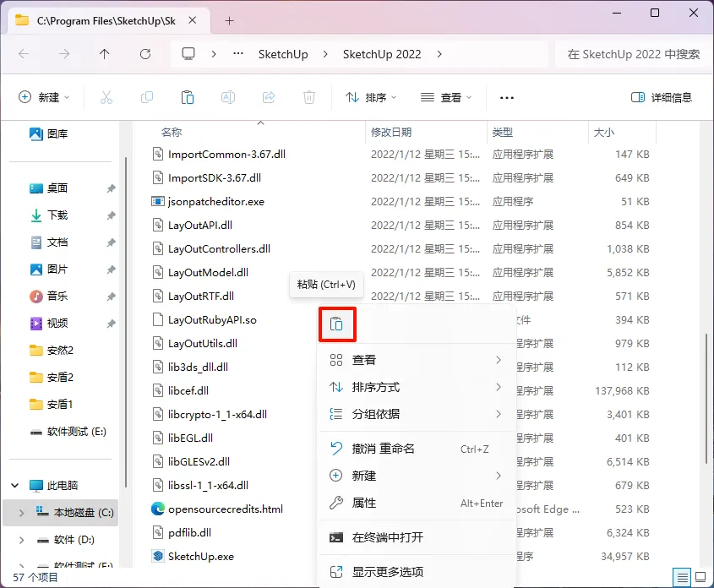Click the This PC monitor icon in the address bar
Image resolution: width=714 pixels, height=588 pixels.
click(188, 54)
